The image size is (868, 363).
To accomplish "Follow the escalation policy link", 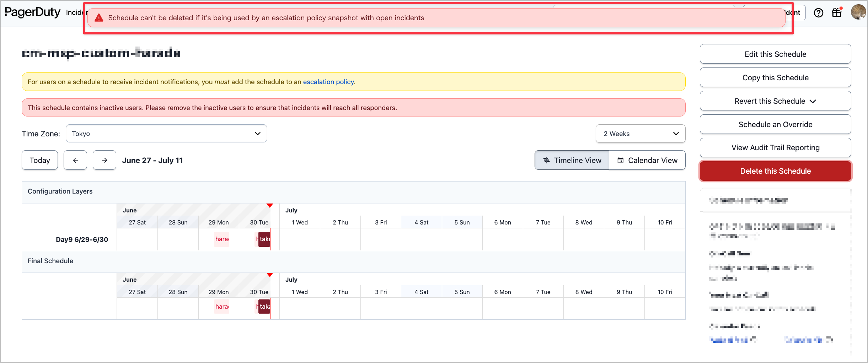I will [328, 82].
